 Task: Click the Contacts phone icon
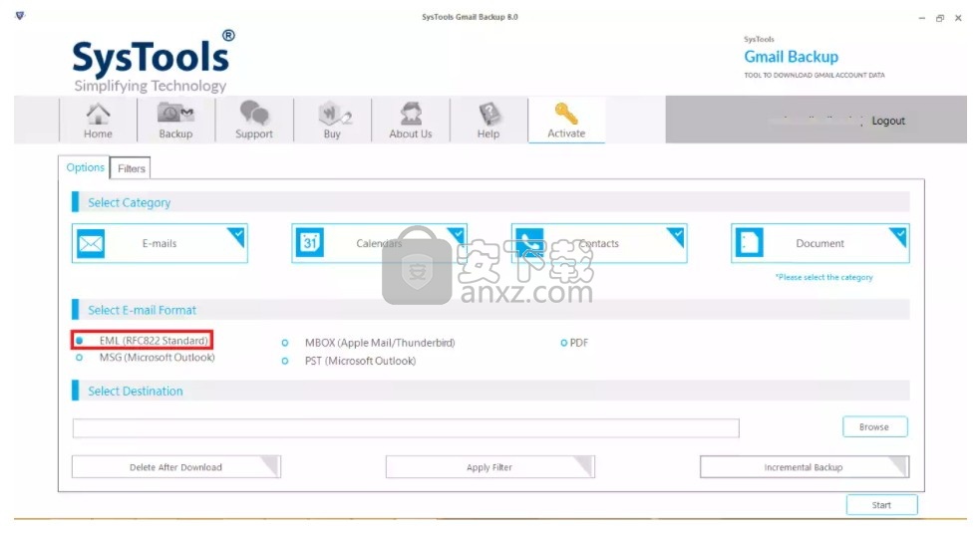530,243
